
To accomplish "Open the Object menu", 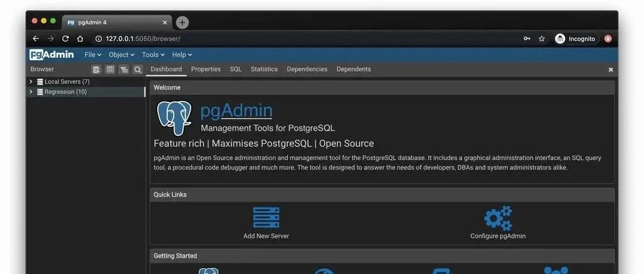I will point(121,55).
